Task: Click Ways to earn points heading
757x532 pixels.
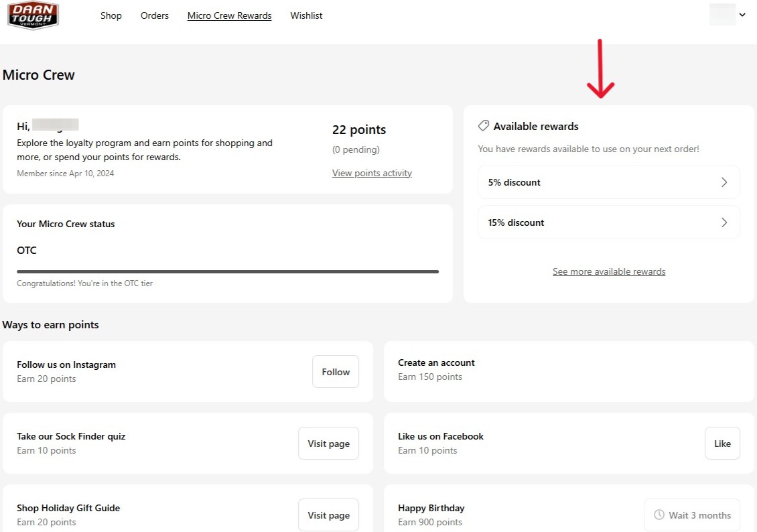Action: click(x=51, y=325)
